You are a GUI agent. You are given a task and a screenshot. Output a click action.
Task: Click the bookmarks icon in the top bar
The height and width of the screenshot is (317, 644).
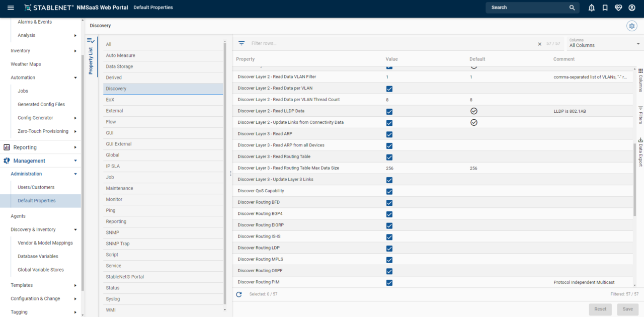pos(605,7)
